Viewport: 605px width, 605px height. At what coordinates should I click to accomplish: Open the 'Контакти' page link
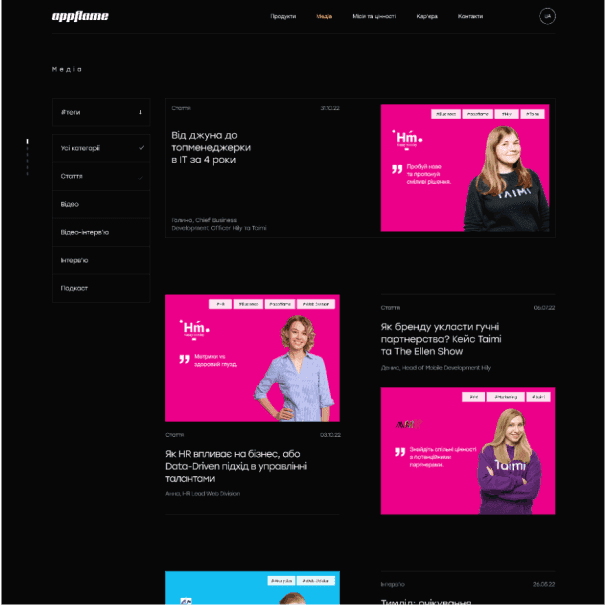pyautogui.click(x=470, y=17)
